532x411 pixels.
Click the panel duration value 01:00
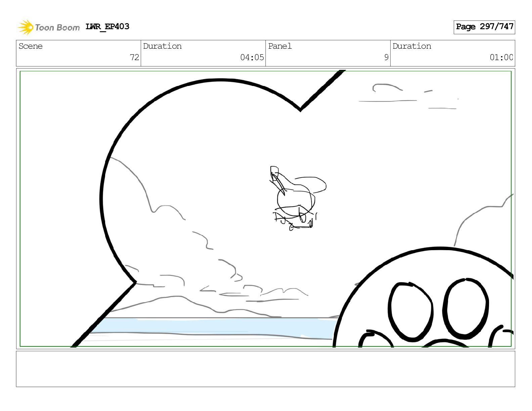click(x=501, y=57)
